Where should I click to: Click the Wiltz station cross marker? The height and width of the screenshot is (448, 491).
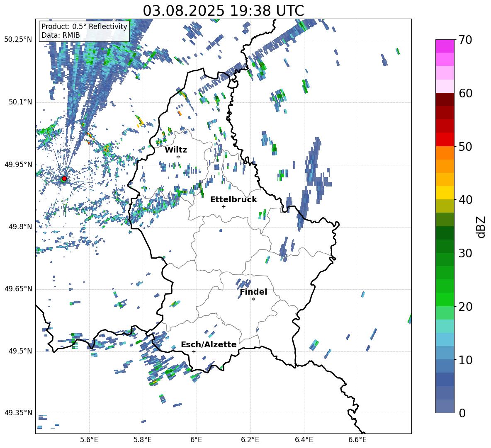click(x=178, y=157)
